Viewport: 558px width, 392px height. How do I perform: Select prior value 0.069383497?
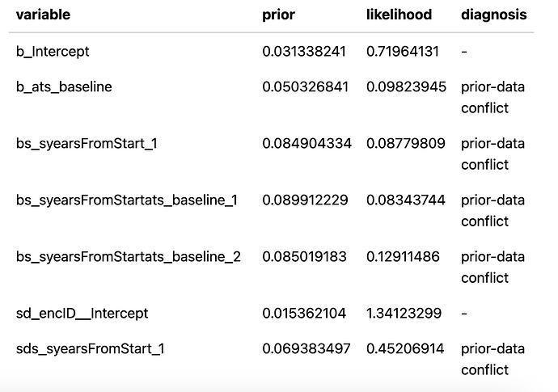tap(307, 349)
